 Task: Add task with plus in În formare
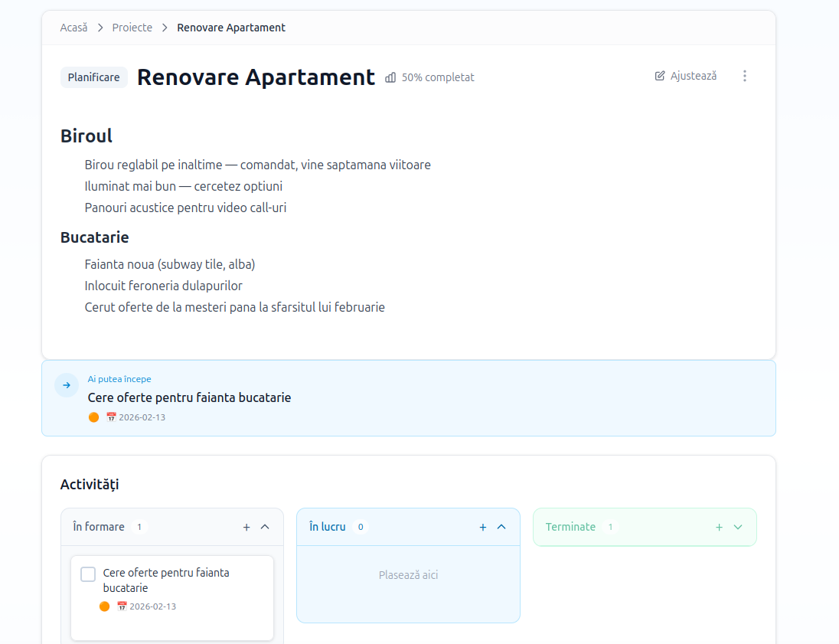pyautogui.click(x=246, y=528)
